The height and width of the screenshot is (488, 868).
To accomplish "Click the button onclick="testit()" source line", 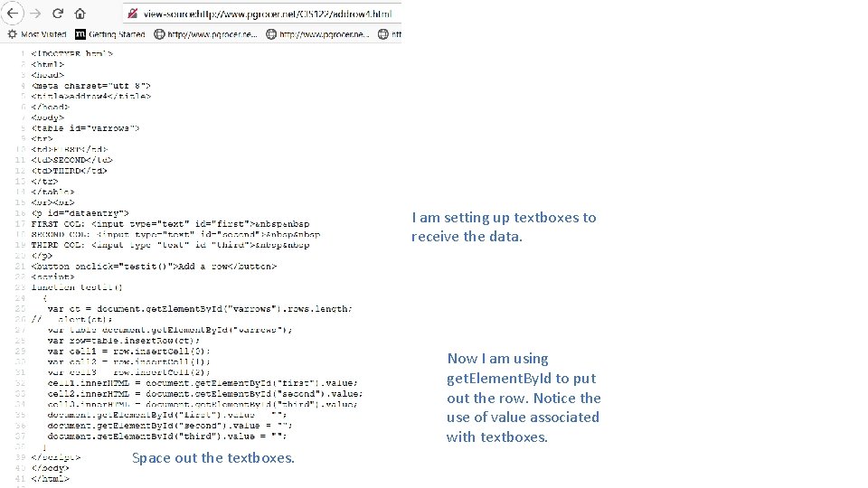I will [154, 267].
